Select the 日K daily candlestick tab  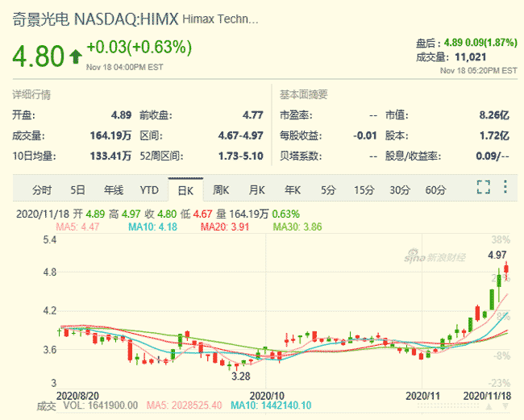(185, 190)
